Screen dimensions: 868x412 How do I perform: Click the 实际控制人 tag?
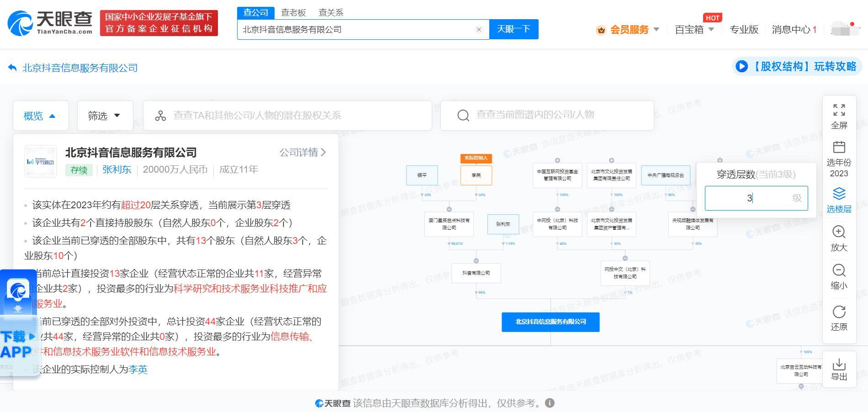(x=476, y=158)
